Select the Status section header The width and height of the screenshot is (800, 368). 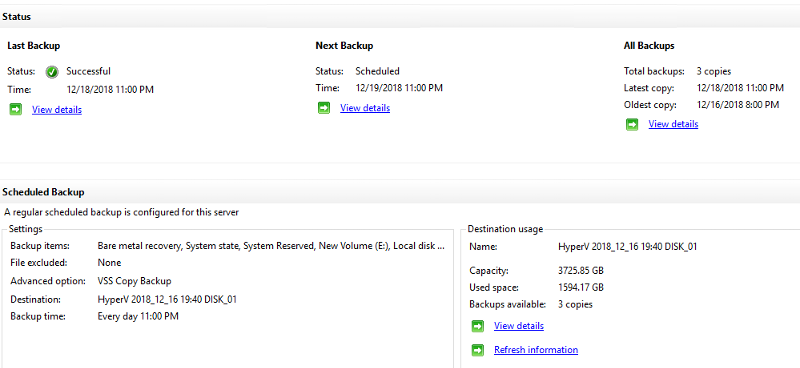click(16, 17)
